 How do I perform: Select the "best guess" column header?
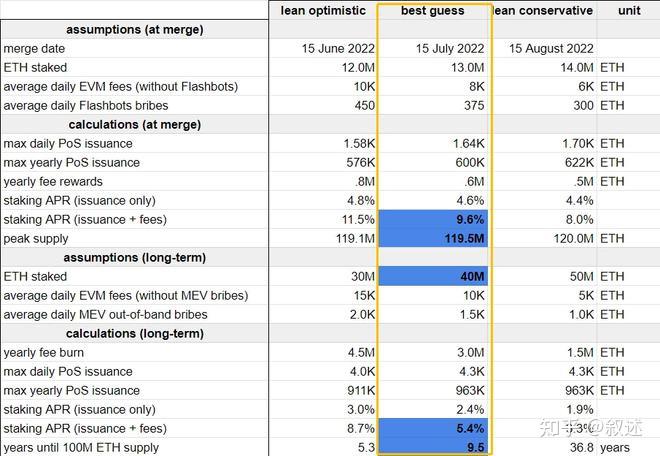tap(435, 11)
